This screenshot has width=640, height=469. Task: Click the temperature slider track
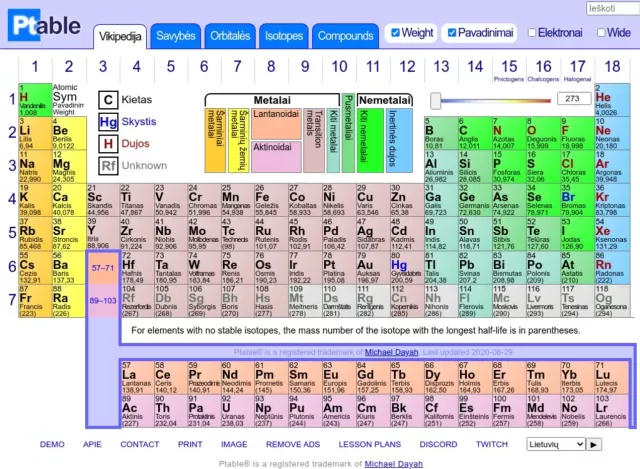(x=490, y=99)
